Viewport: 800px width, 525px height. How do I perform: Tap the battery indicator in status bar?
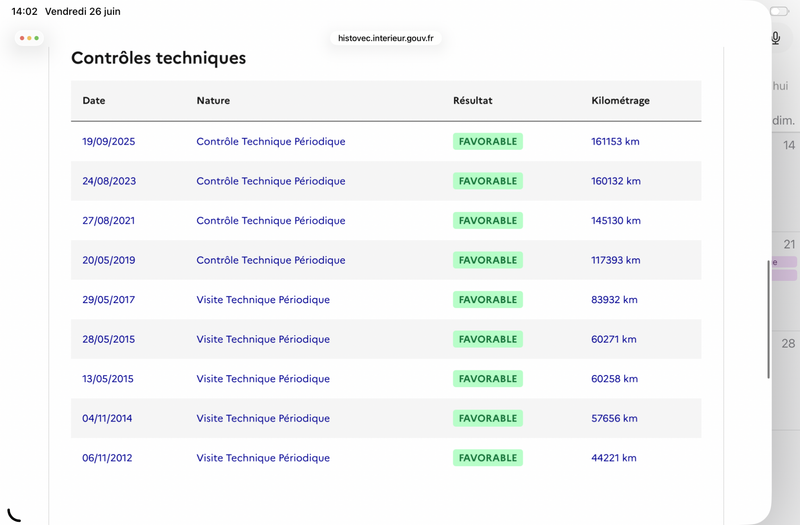tap(779, 11)
